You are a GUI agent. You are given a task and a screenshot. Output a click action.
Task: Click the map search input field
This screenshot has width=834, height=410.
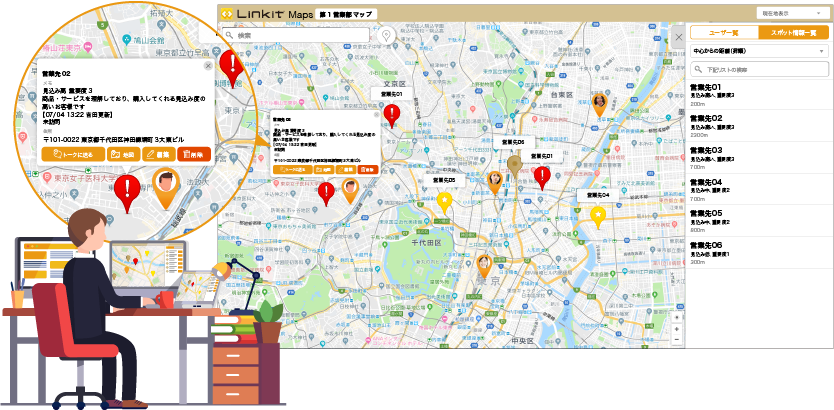[x=300, y=35]
